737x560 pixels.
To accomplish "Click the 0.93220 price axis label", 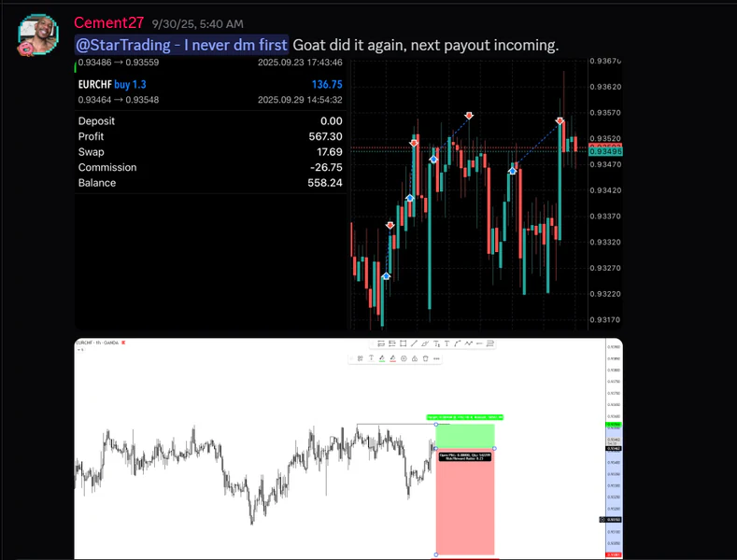I will (x=605, y=294).
